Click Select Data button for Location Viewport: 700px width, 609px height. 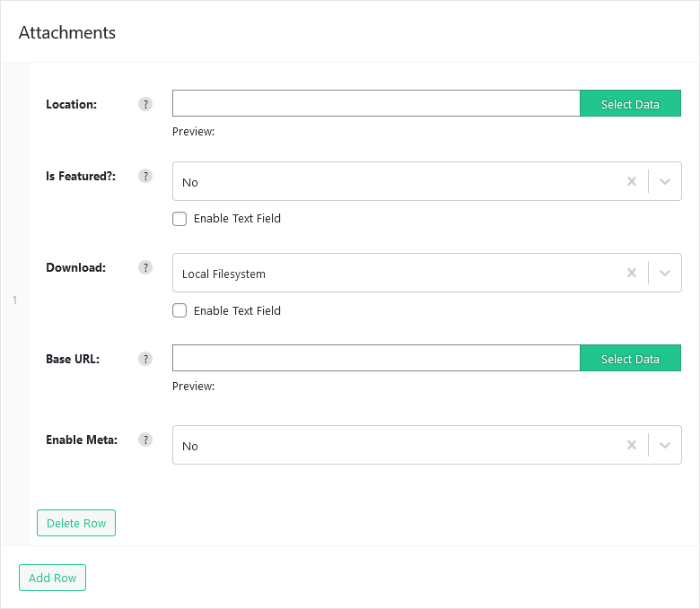coord(630,103)
